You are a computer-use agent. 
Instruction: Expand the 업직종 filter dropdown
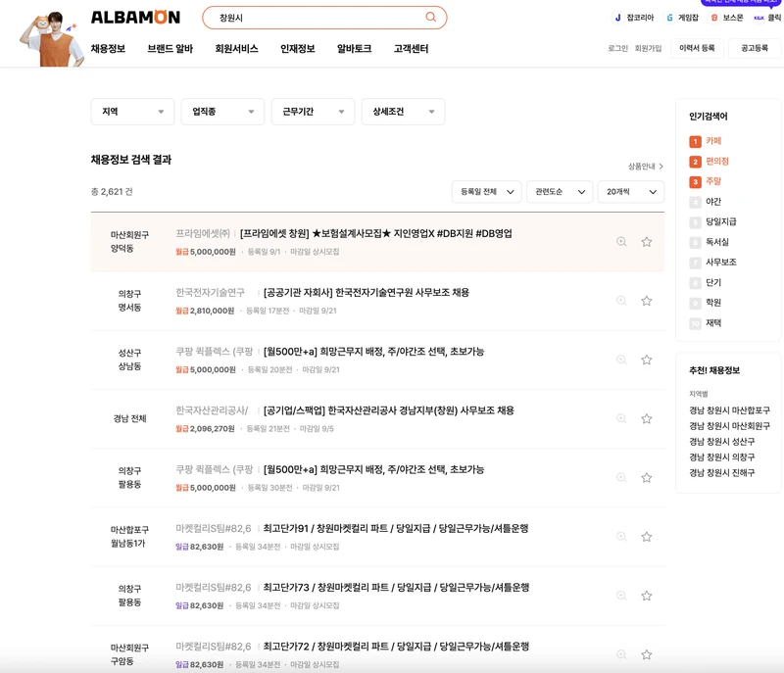tap(222, 112)
